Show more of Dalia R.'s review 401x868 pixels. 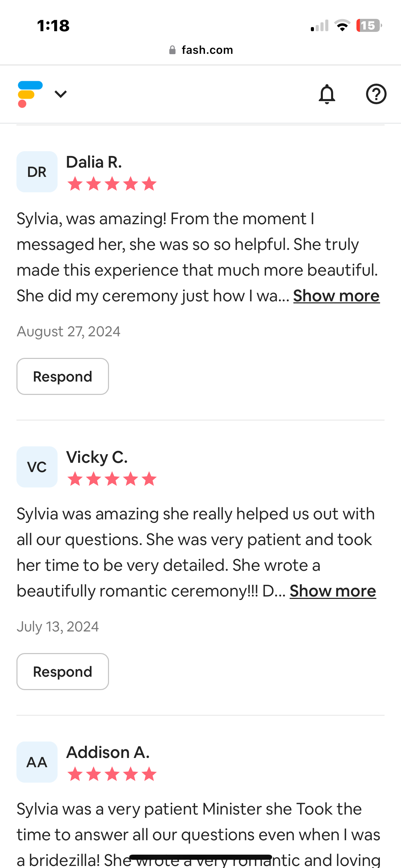pos(336,296)
